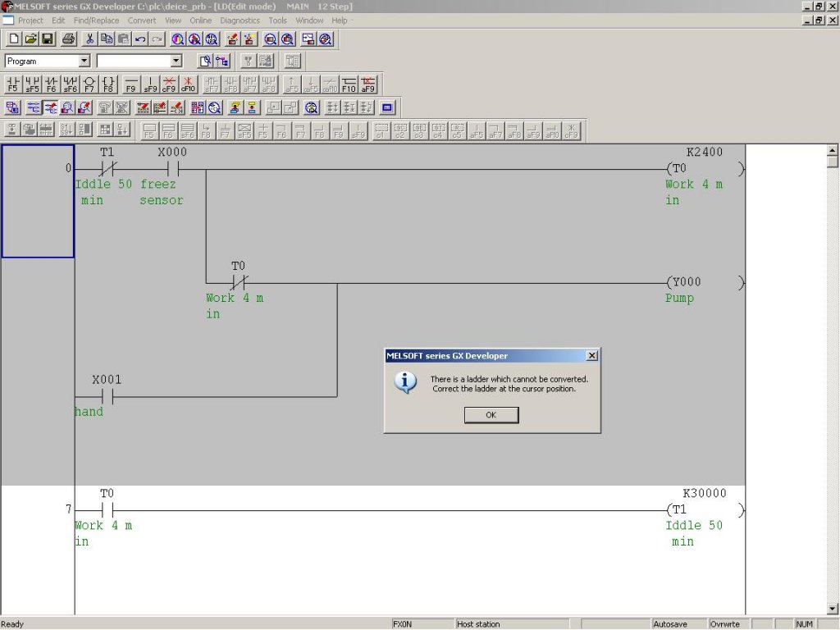
Task: Toggle the read mode ladder icon
Action: [34, 107]
